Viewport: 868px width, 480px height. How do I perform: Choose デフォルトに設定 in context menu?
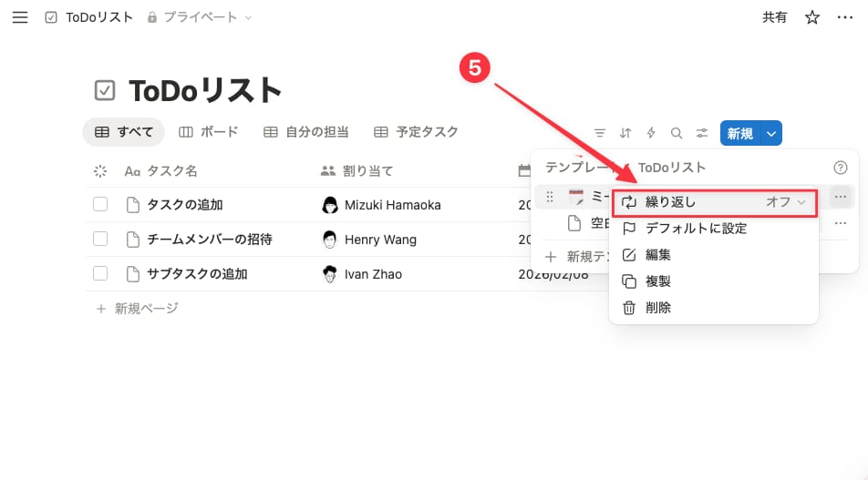pos(714,229)
